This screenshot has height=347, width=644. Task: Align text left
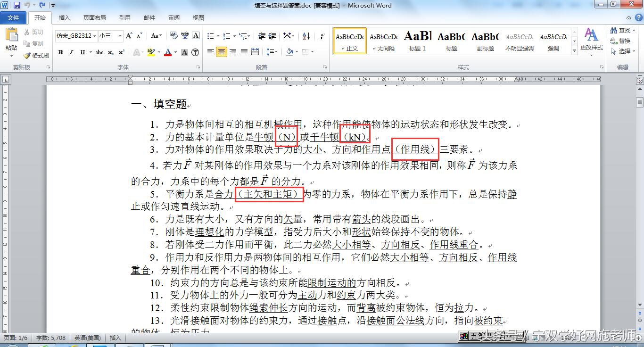click(210, 52)
